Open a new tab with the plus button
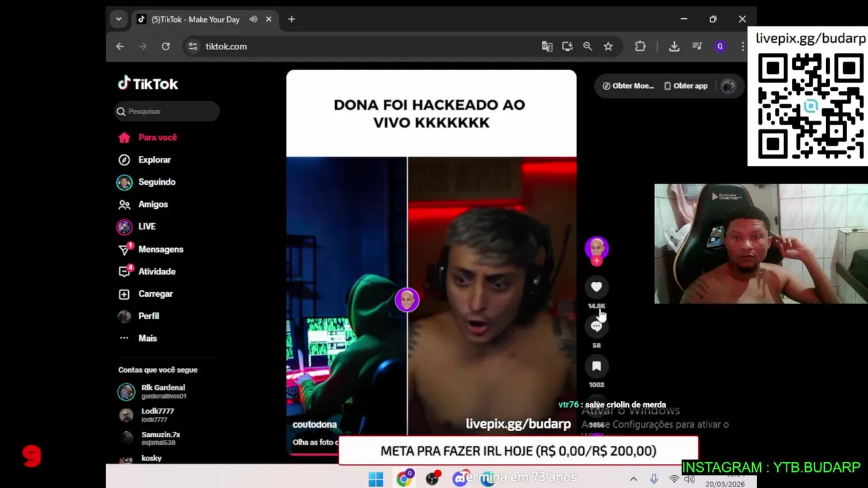The image size is (868, 488). [x=292, y=20]
